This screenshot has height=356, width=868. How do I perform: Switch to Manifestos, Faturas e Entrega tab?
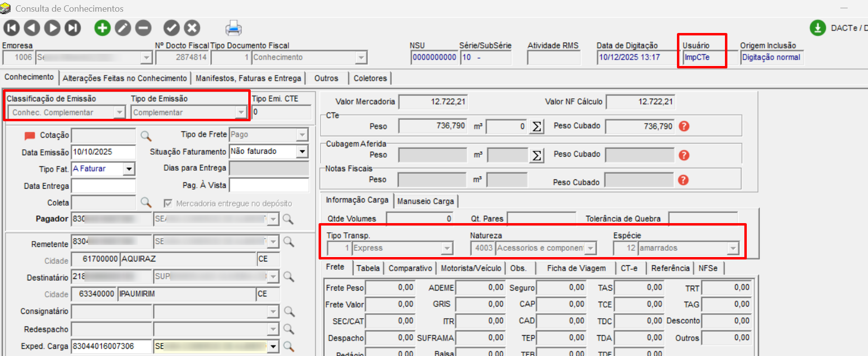(x=248, y=78)
